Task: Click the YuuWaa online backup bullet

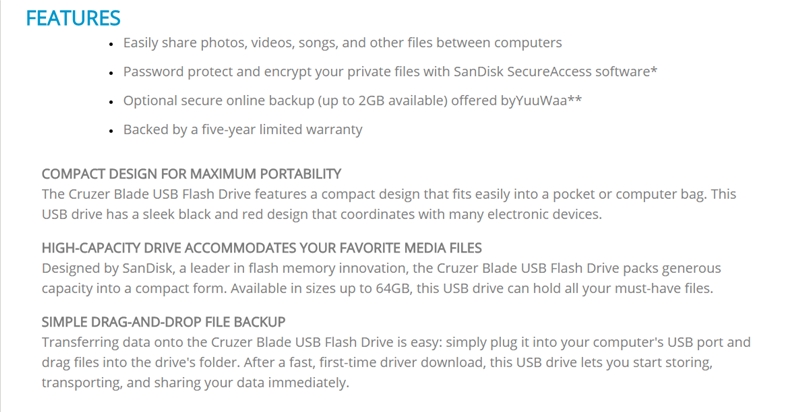Action: pos(352,101)
